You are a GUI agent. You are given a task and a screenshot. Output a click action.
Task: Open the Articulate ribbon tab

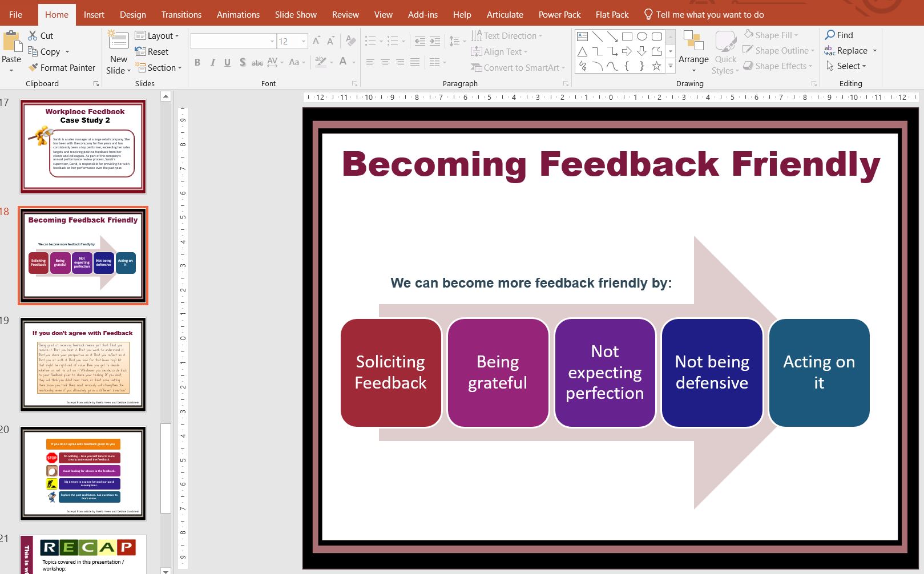tap(505, 14)
